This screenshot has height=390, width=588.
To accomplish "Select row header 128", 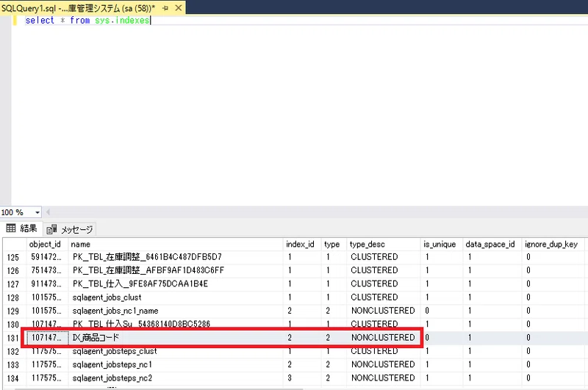I will click(x=13, y=297).
